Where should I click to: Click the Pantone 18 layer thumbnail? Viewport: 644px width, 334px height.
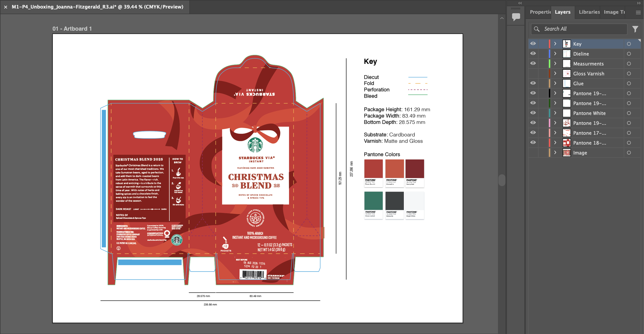pos(566,143)
